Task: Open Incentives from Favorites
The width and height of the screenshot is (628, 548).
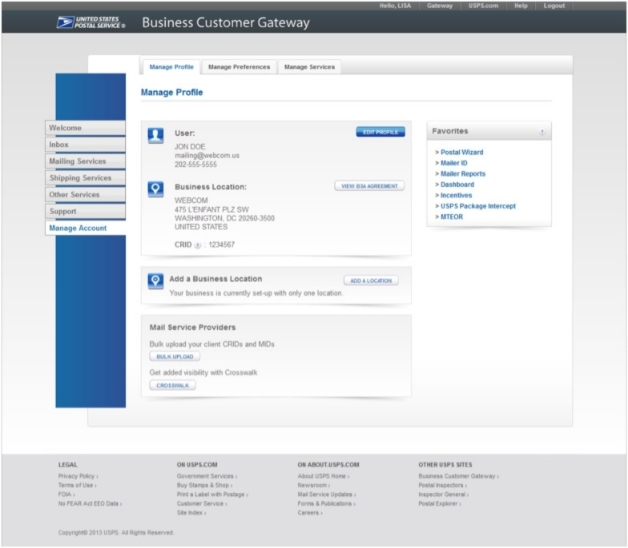Action: coord(456,195)
